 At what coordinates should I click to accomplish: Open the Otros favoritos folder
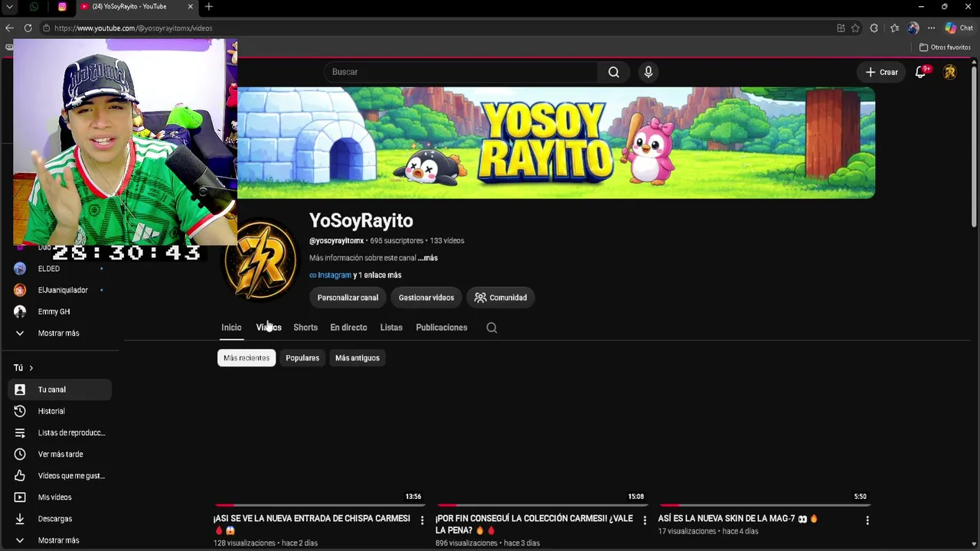(x=946, y=47)
